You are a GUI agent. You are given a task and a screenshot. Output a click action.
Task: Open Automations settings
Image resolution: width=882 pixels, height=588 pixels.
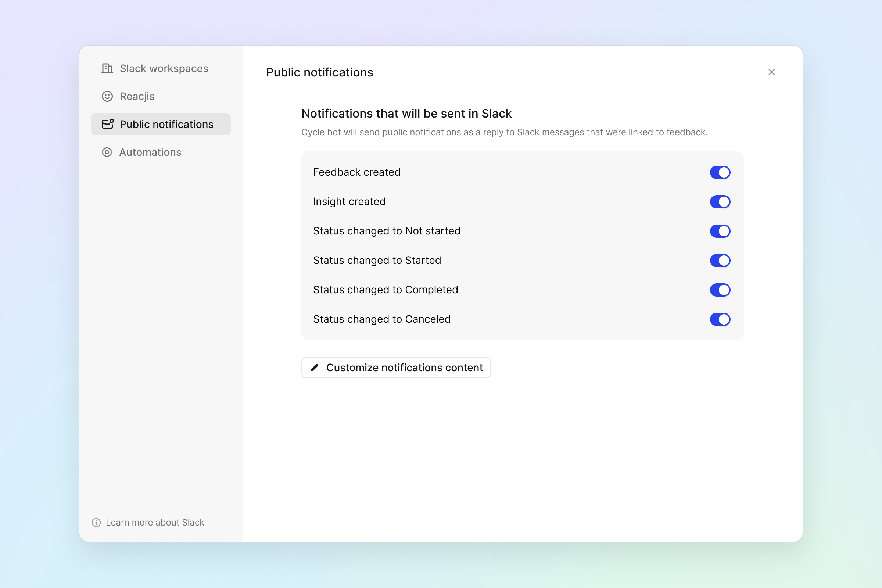[161, 152]
